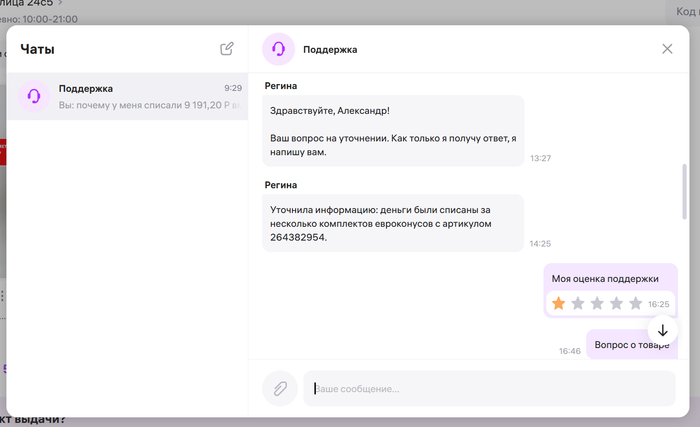Image resolution: width=700 pixels, height=427 pixels.
Task: Click the 'Чаты' panel heading
Action: click(x=38, y=49)
